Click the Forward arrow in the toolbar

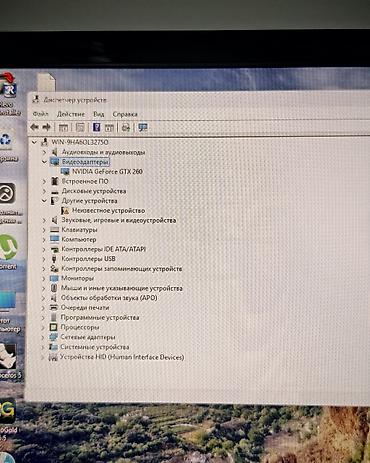click(46, 127)
